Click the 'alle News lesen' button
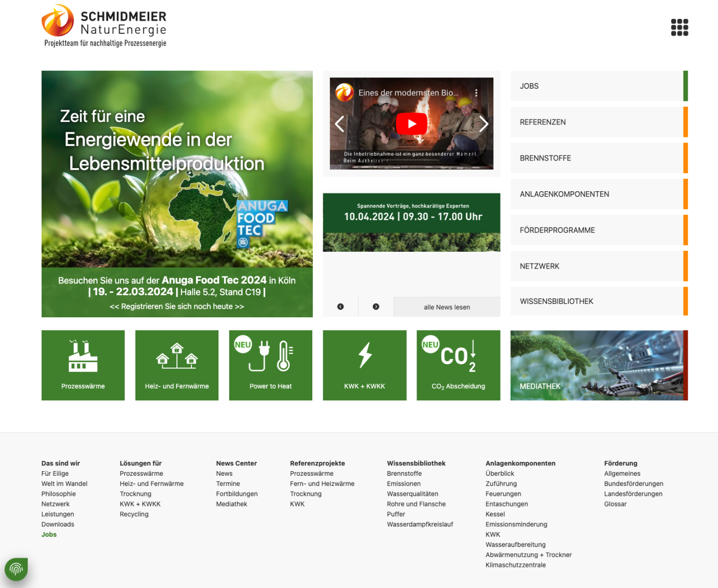This screenshot has width=718, height=588. coord(447,307)
